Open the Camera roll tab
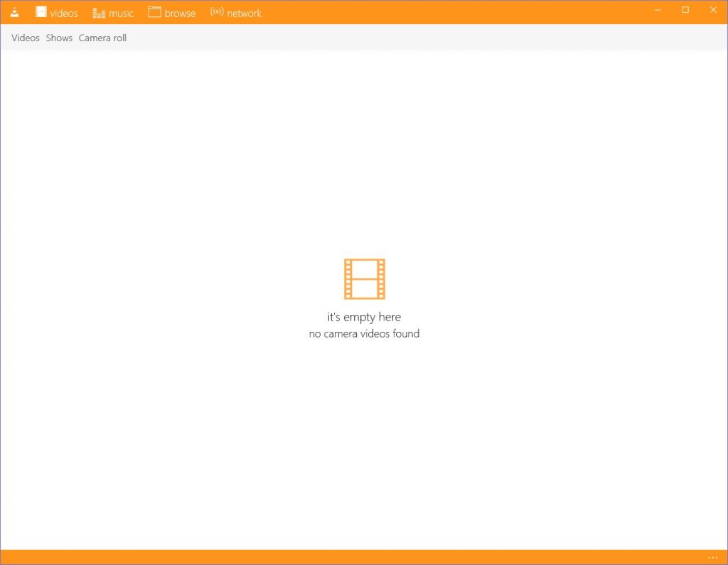The height and width of the screenshot is (565, 728). 102,38
